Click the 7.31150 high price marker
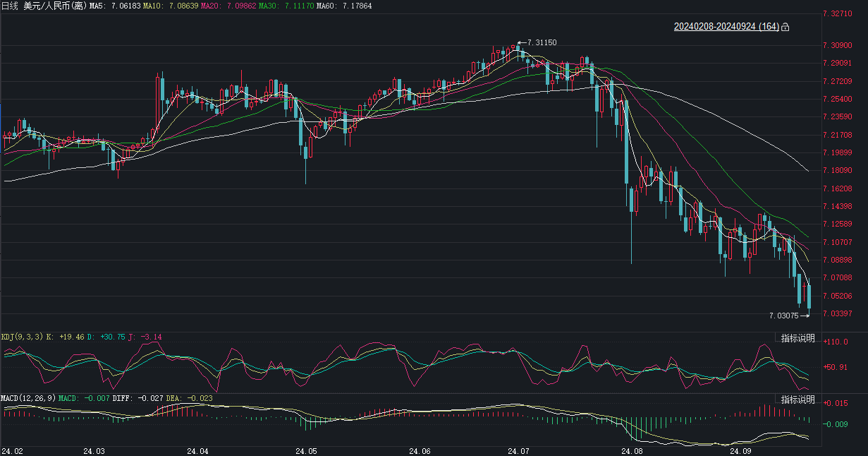The width and height of the screenshot is (868, 456). coord(542,43)
